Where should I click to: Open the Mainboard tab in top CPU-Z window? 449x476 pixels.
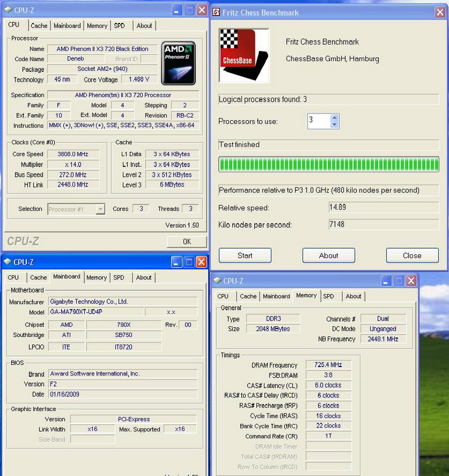(67, 26)
